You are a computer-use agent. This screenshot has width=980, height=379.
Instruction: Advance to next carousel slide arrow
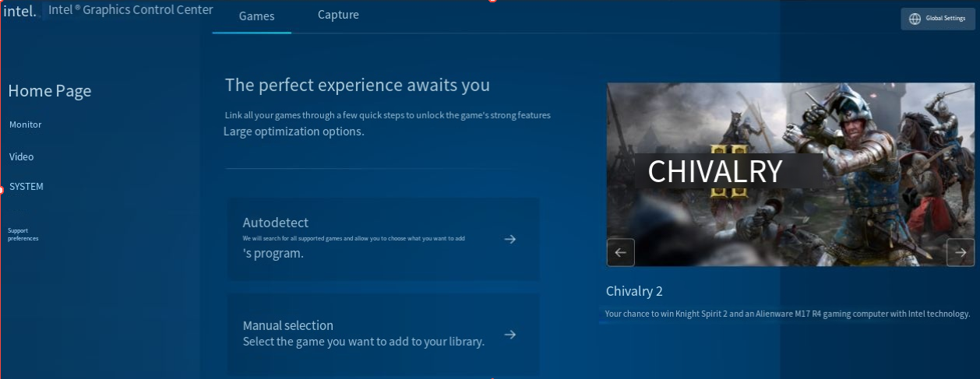coord(961,252)
